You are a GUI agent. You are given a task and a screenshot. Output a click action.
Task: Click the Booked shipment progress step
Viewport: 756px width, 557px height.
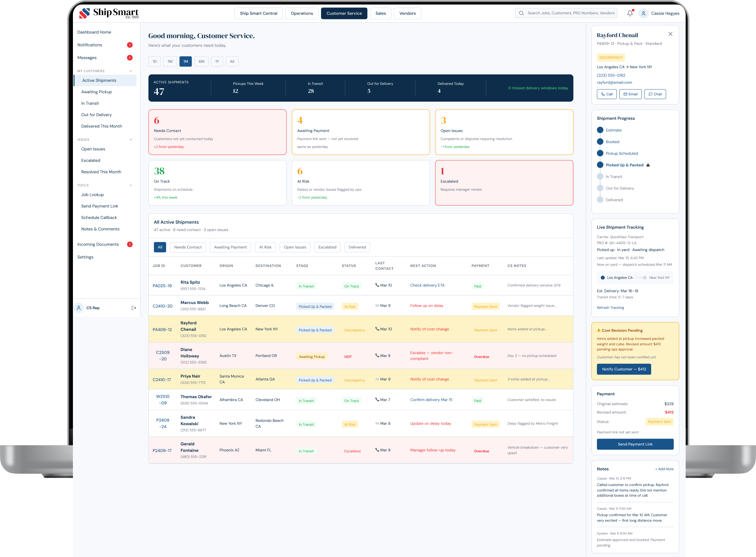[612, 142]
